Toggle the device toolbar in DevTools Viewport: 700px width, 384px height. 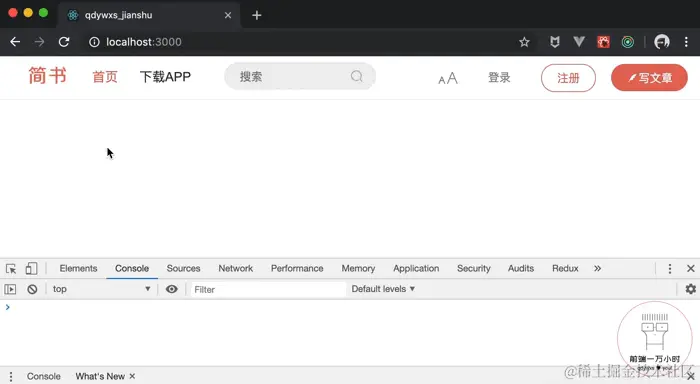(31, 269)
